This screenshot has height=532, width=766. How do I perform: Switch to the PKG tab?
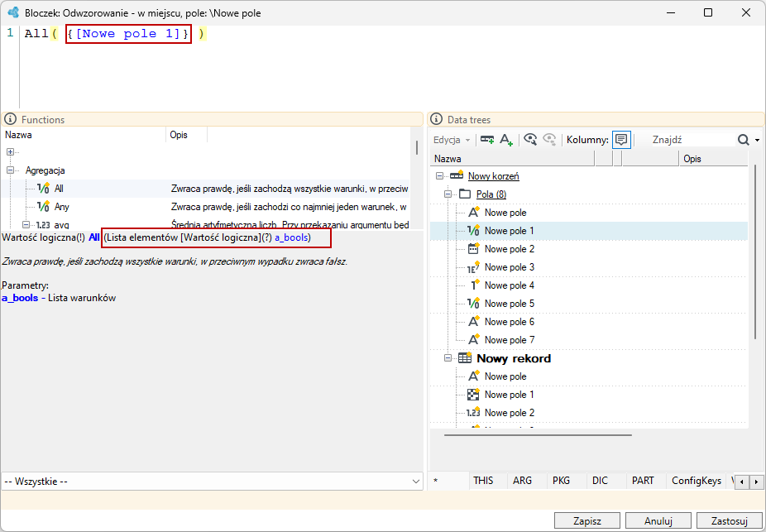click(x=562, y=481)
